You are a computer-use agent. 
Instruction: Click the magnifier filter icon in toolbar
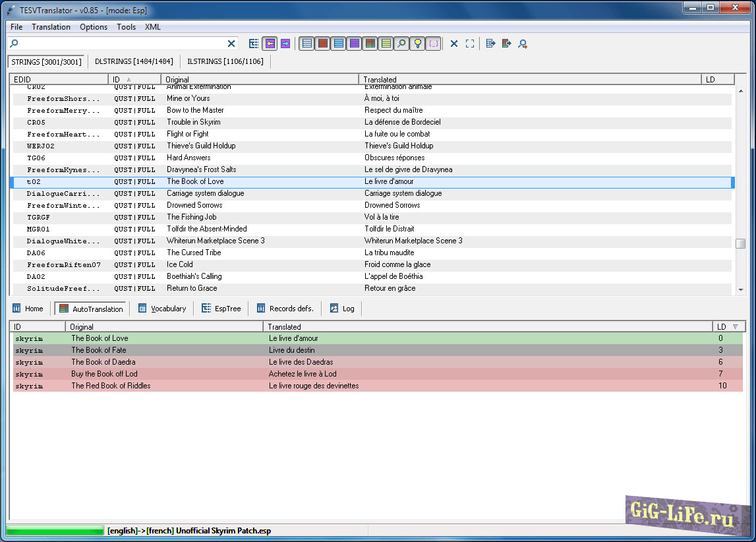401,44
